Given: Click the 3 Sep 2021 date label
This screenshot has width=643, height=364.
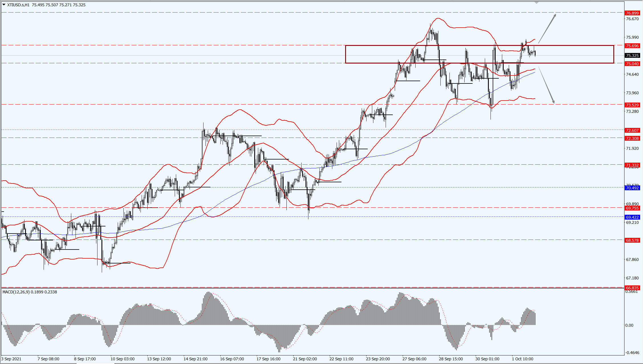Looking at the screenshot, I should (11, 359).
